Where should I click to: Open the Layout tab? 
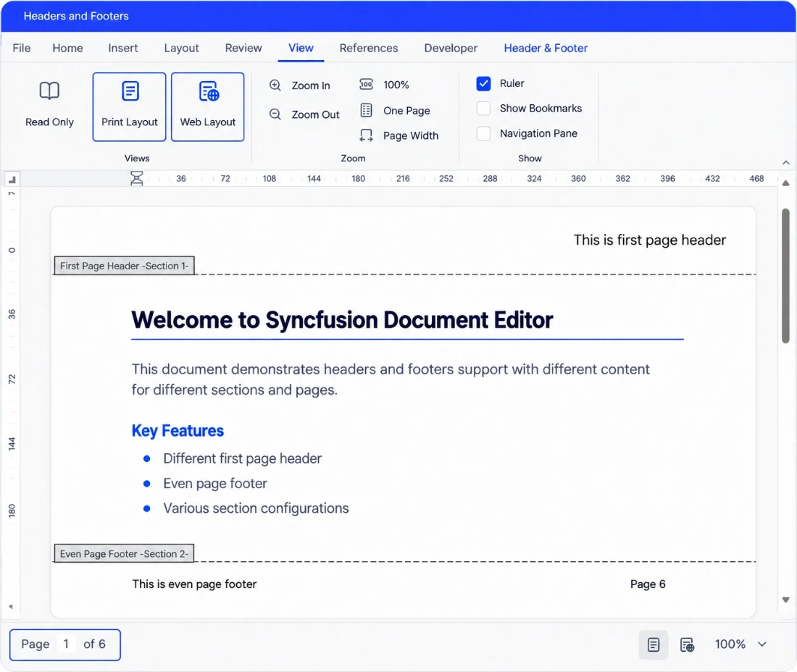181,48
